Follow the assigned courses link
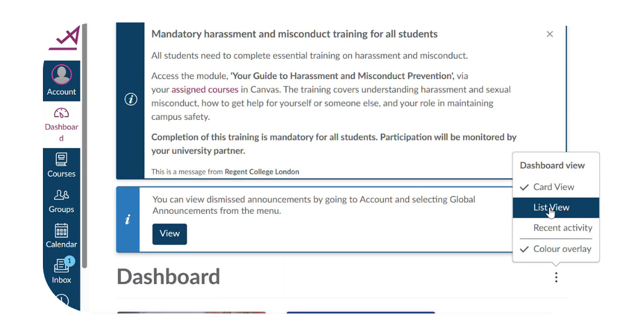644x336 pixels. 204,89
